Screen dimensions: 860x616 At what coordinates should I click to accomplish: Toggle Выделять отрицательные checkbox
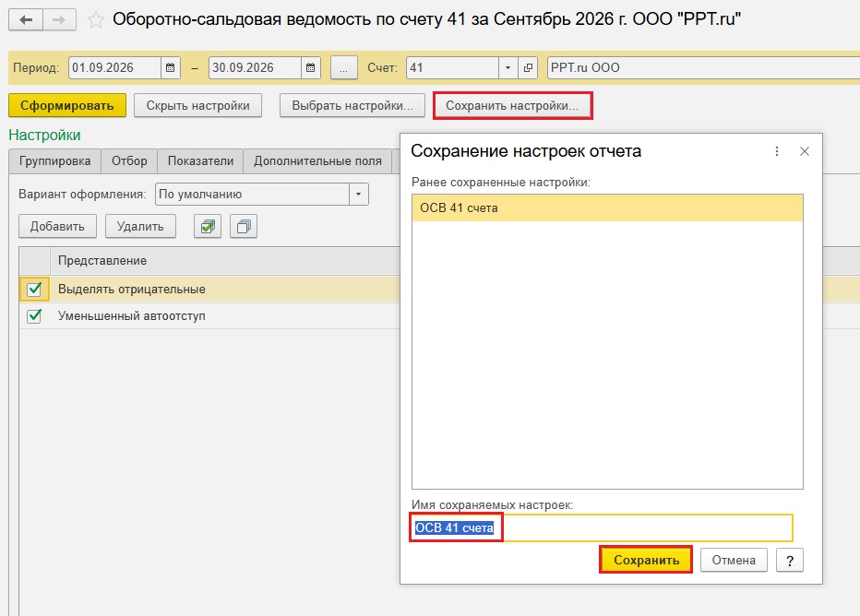pos(34,289)
